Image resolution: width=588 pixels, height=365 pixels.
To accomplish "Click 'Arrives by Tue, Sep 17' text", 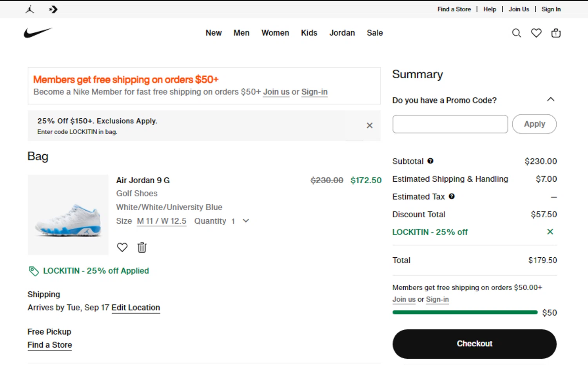I will (68, 307).
